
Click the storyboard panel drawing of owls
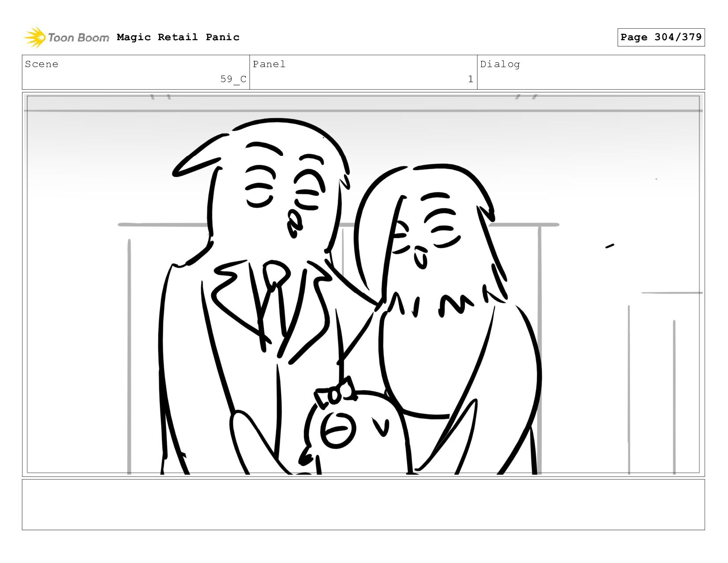363,284
